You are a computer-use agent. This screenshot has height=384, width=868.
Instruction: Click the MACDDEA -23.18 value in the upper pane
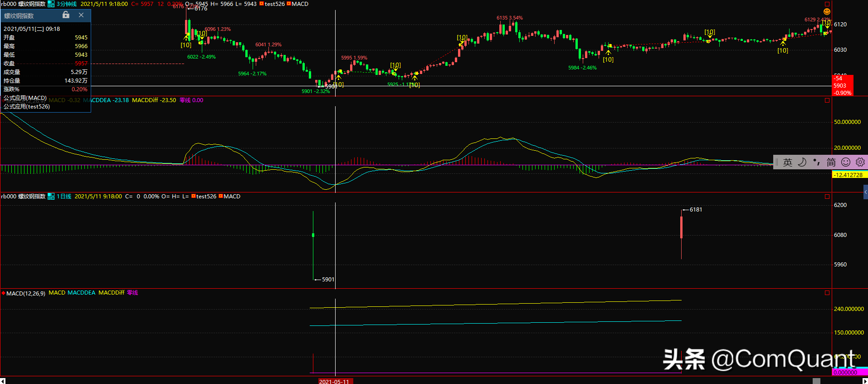tap(107, 100)
